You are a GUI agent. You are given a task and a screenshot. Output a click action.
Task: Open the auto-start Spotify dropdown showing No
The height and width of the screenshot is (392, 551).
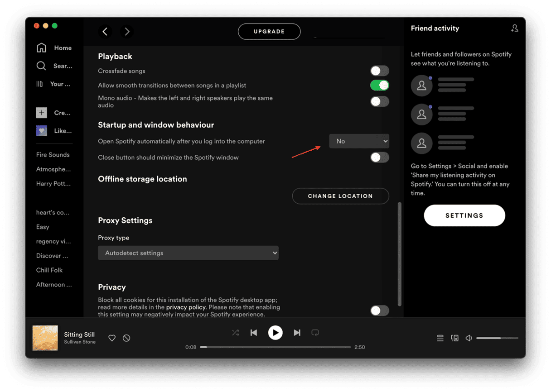pos(359,141)
